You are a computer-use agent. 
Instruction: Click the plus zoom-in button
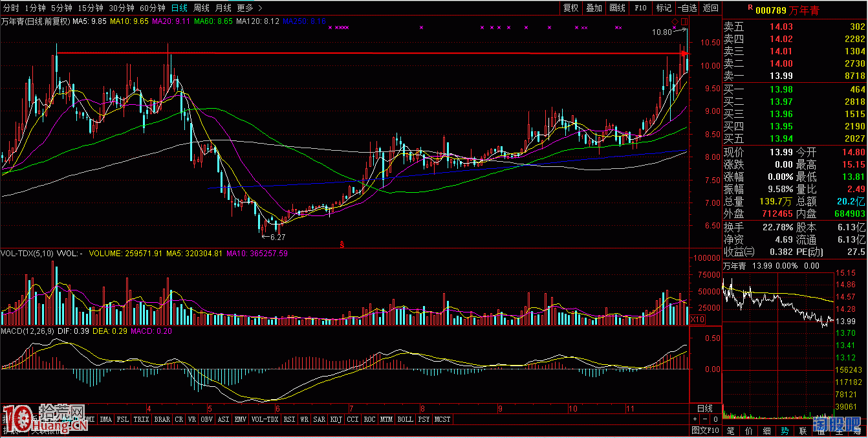pyautogui.click(x=695, y=419)
